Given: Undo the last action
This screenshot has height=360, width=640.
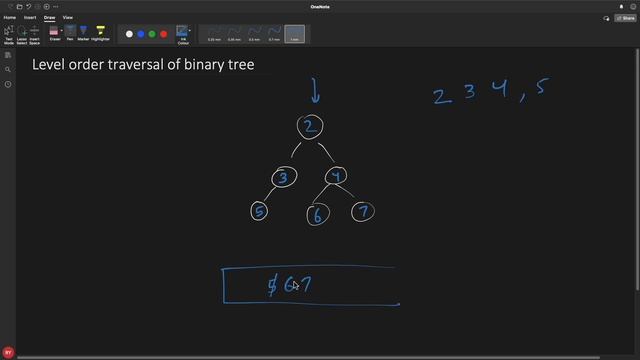Looking at the screenshot, I should click(x=29, y=7).
